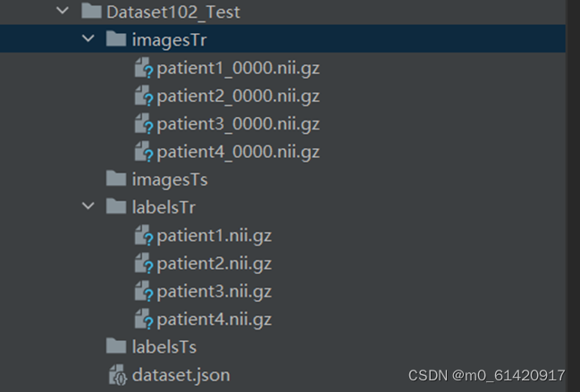Select the imagesTs folder name
This screenshot has height=392, width=580.
[170, 180]
